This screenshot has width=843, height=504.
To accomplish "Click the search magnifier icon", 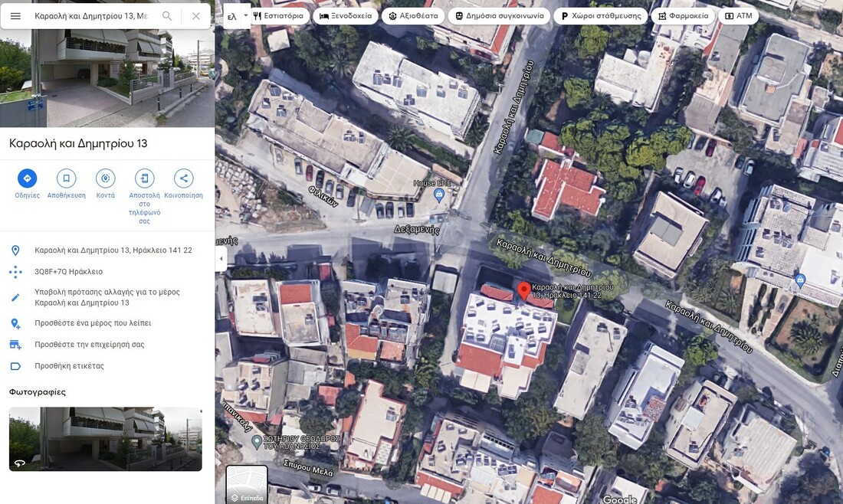I will click(x=167, y=16).
